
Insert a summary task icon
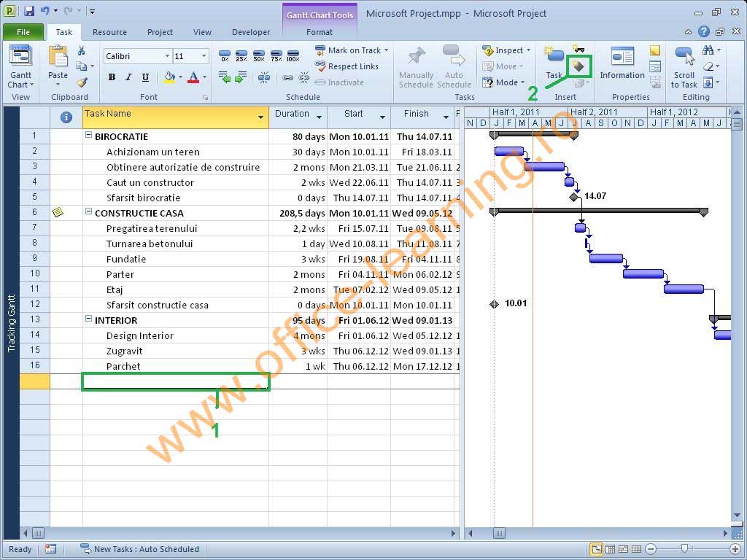577,49
